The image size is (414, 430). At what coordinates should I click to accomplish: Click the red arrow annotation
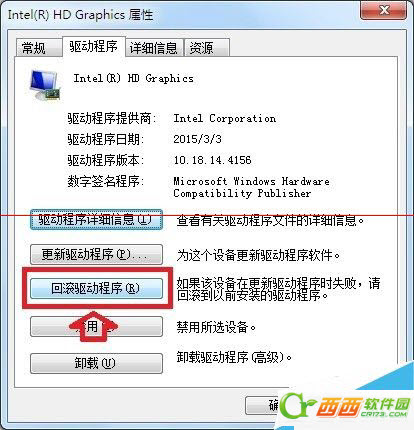94,325
